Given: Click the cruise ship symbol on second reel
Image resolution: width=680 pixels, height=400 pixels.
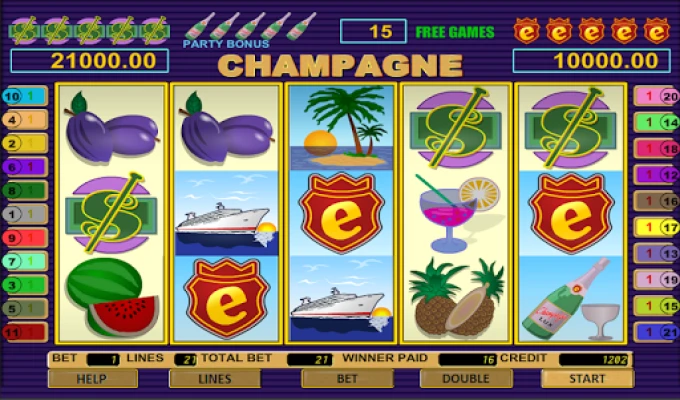Looking at the screenshot, I should tap(226, 213).
